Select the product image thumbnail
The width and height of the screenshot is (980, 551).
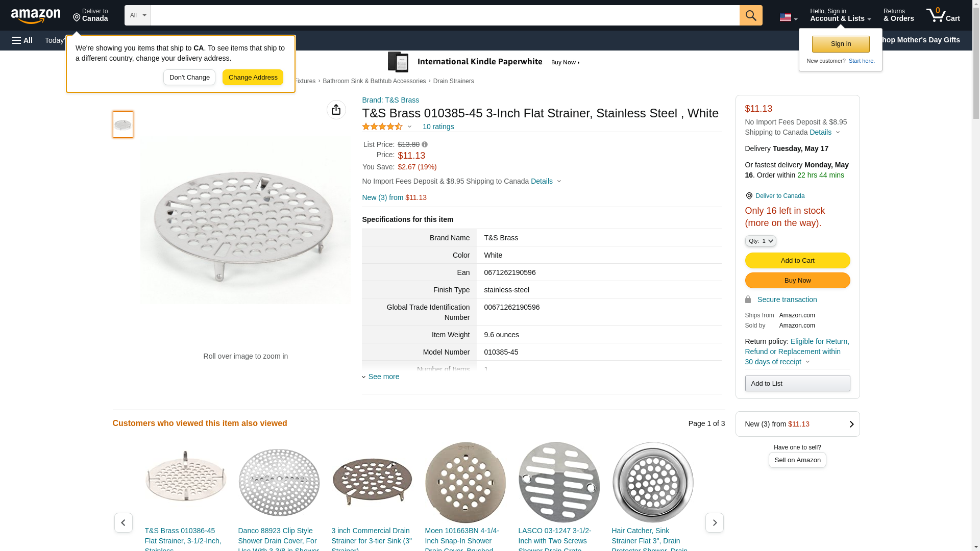(x=123, y=124)
